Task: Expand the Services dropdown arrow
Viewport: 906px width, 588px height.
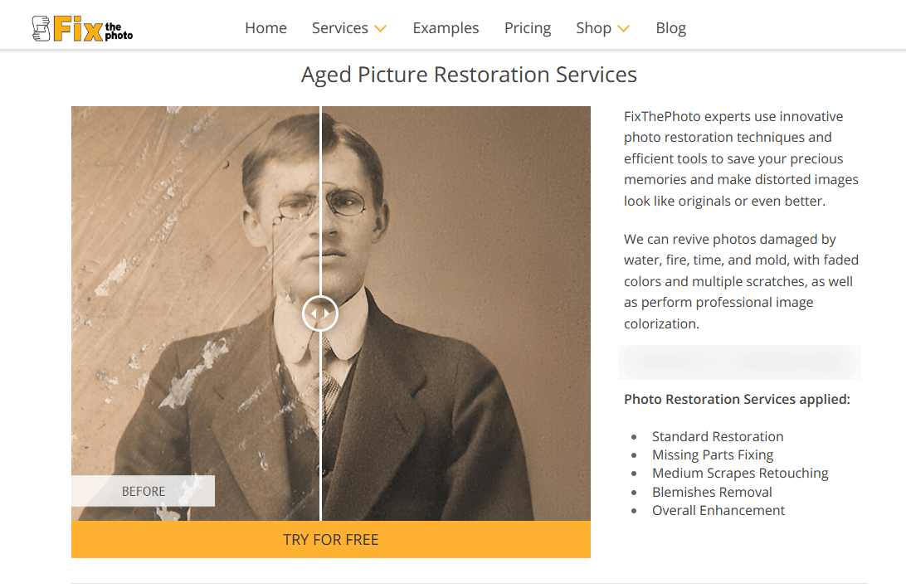Action: pyautogui.click(x=380, y=29)
